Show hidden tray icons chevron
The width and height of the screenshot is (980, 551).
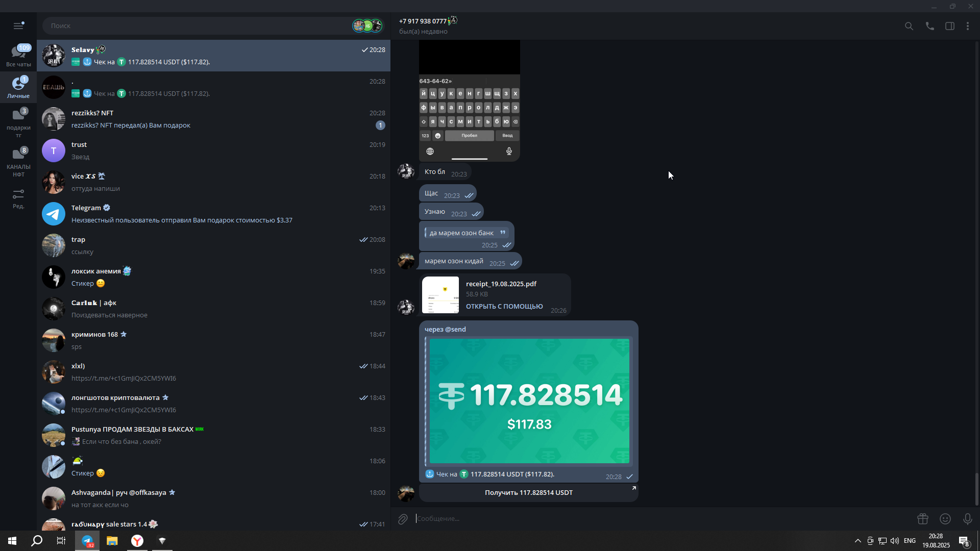[858, 541]
